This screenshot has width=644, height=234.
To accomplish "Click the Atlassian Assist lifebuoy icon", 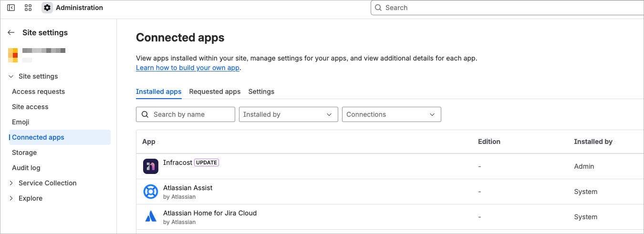I will click(x=151, y=192).
